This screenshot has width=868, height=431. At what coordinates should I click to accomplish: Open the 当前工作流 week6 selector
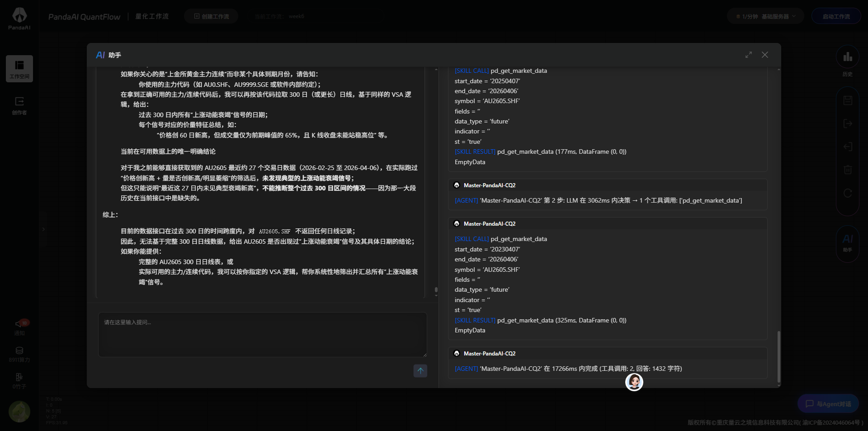280,16
